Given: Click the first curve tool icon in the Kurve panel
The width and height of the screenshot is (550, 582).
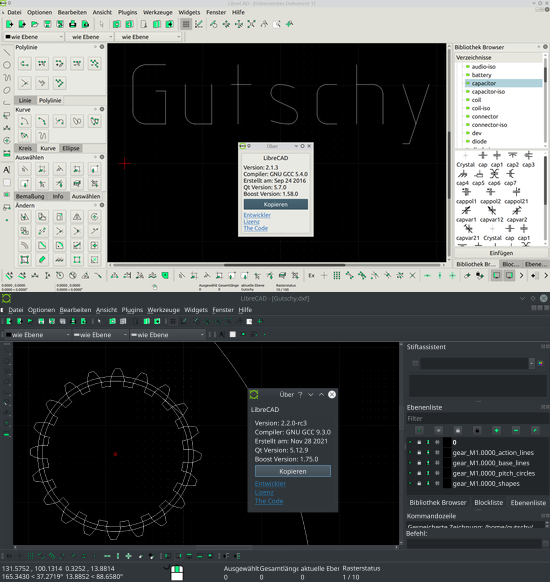Looking at the screenshot, I should [x=24, y=121].
